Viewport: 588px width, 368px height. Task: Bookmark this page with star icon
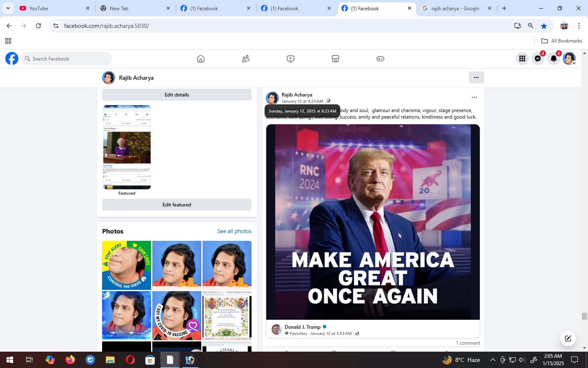[x=544, y=26]
